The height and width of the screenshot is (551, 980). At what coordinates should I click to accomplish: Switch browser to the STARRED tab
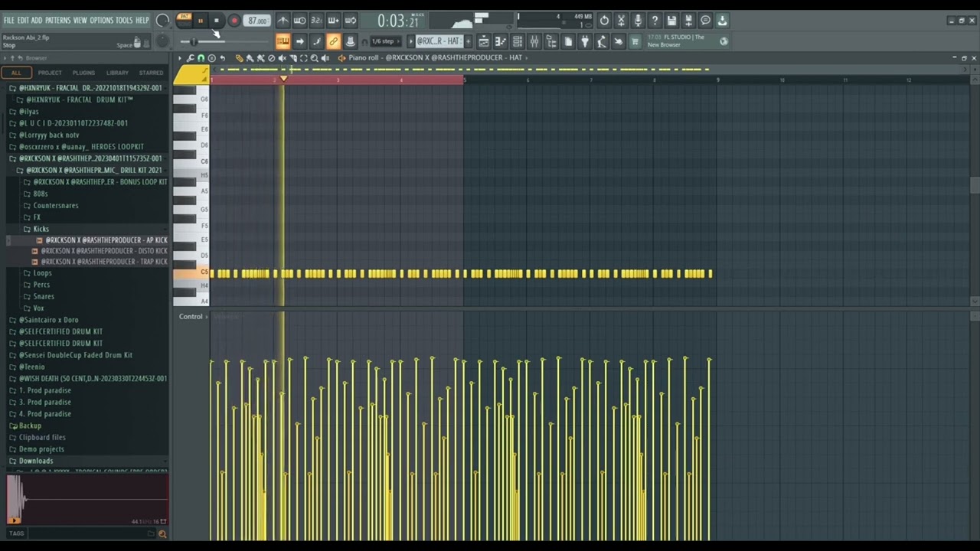point(151,73)
